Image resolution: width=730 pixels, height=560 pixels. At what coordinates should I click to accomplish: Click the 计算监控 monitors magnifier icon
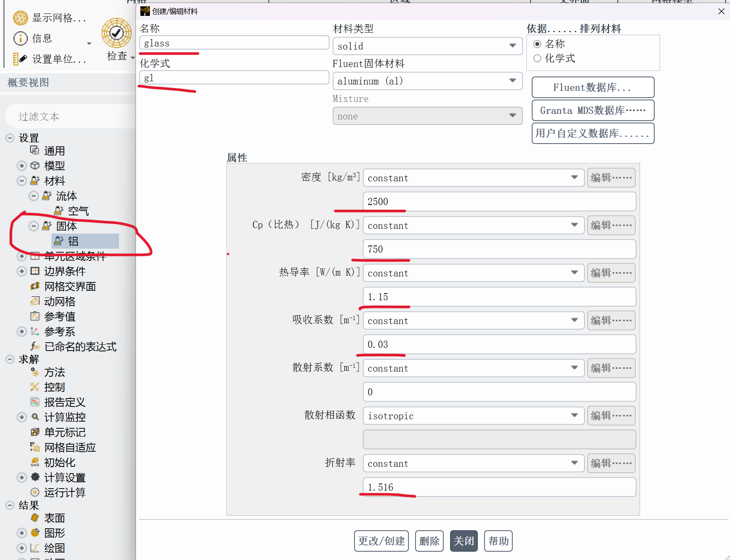[35, 417]
